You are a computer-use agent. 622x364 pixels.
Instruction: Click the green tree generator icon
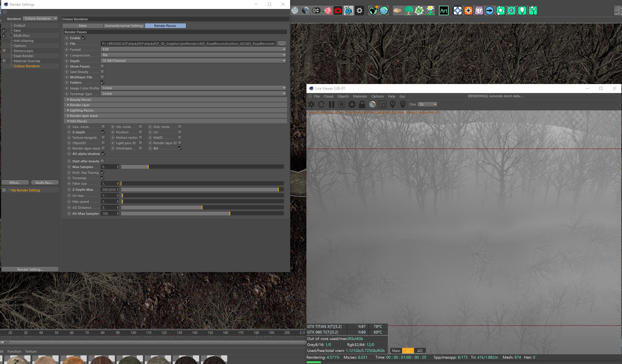click(x=408, y=11)
